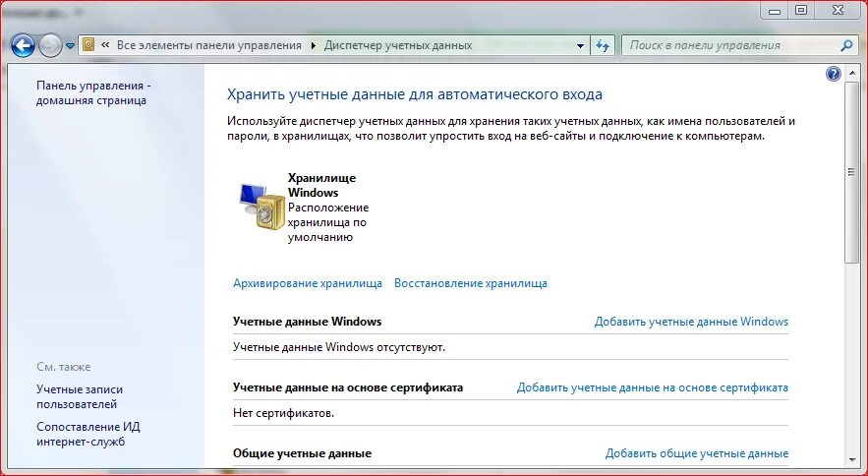868x476 pixels.
Task: Close the Credential Manager window
Action: click(838, 11)
